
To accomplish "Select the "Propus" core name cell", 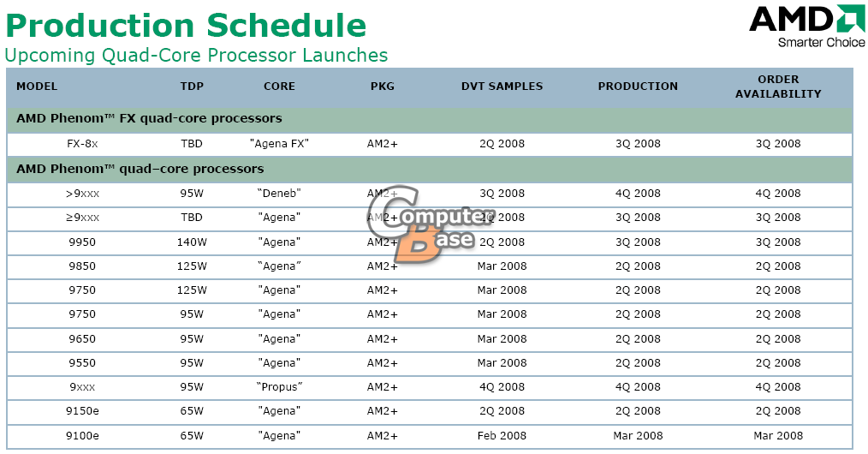I will 279,387.
